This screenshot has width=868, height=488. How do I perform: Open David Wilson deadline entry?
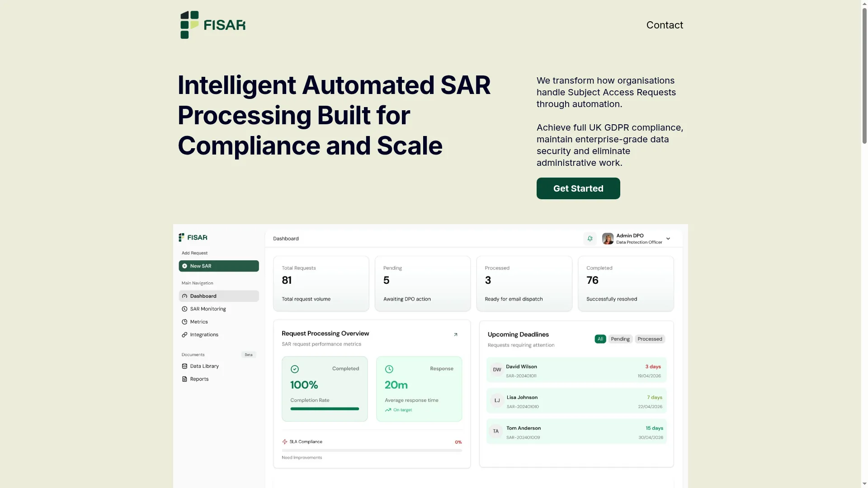pos(576,371)
